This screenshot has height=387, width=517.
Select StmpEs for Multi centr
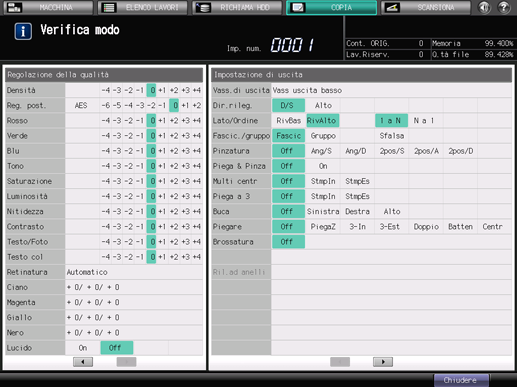(357, 181)
